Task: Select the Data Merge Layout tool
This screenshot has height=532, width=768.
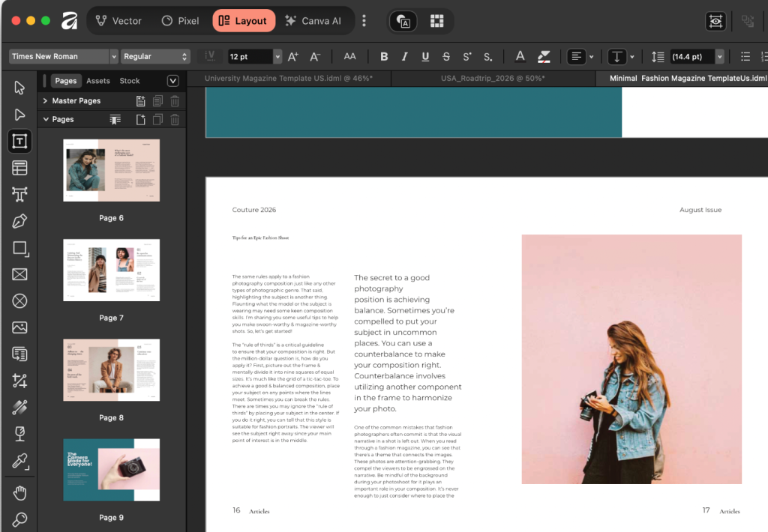Action: [x=19, y=354]
